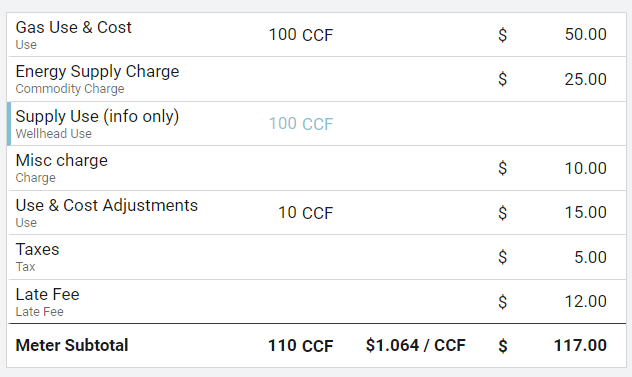Click the Meter Subtotal label
The image size is (632, 377).
pyautogui.click(x=72, y=346)
